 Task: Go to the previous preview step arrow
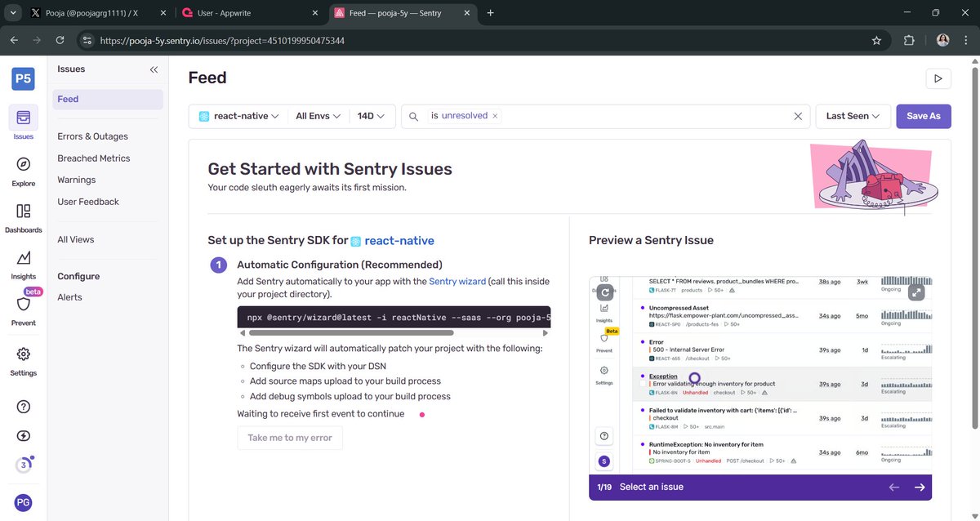pyautogui.click(x=894, y=488)
